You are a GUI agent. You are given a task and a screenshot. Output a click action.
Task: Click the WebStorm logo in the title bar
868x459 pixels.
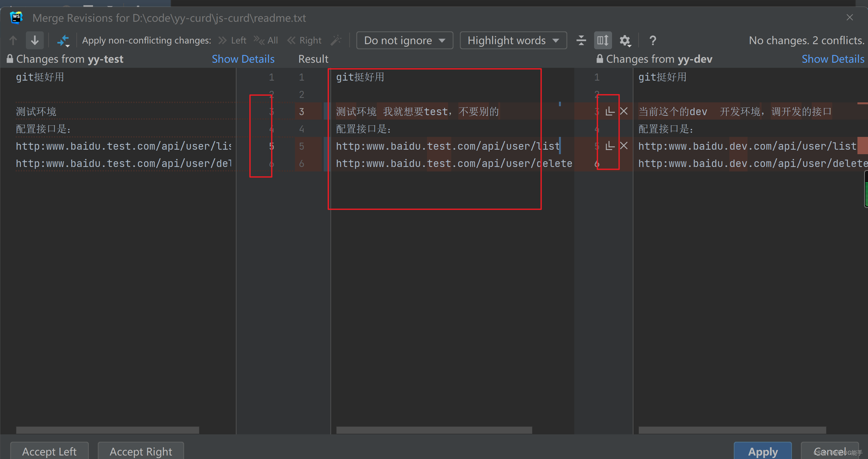pyautogui.click(x=16, y=18)
